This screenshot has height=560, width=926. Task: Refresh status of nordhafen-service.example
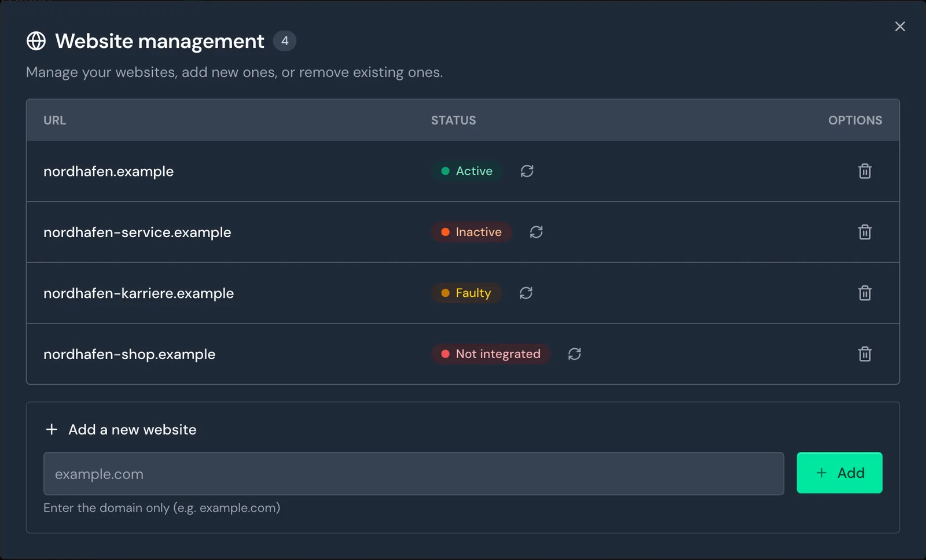pos(537,232)
